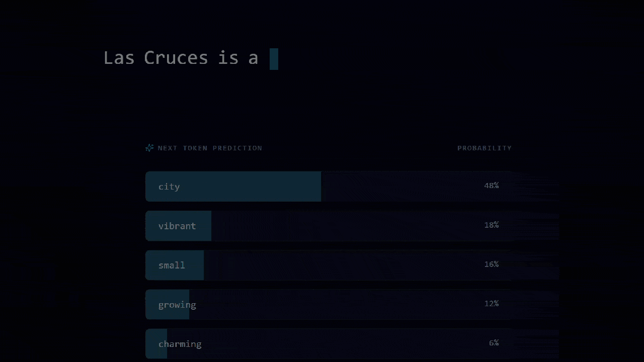644x362 pixels.
Task: Click the 48% probability value
Action: point(491,186)
